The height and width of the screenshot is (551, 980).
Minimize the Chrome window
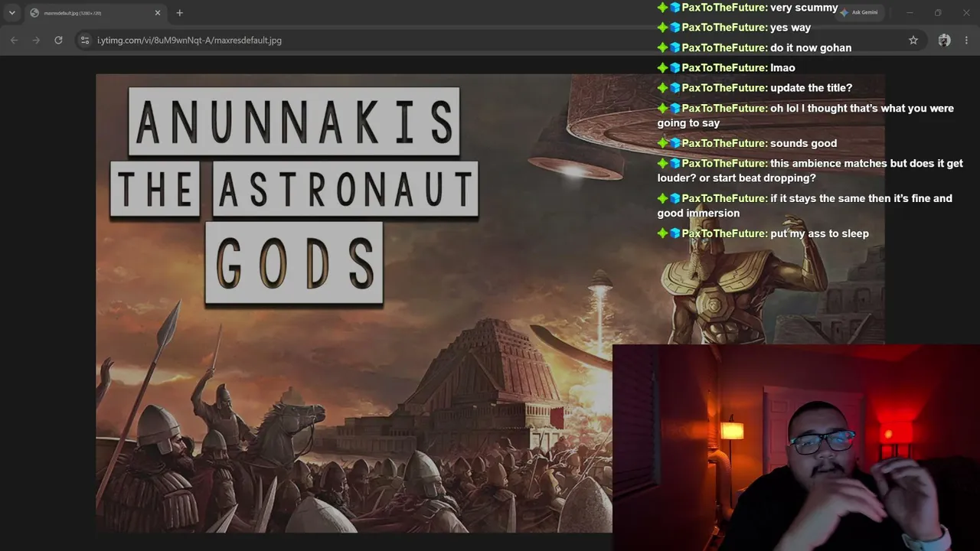coord(910,12)
